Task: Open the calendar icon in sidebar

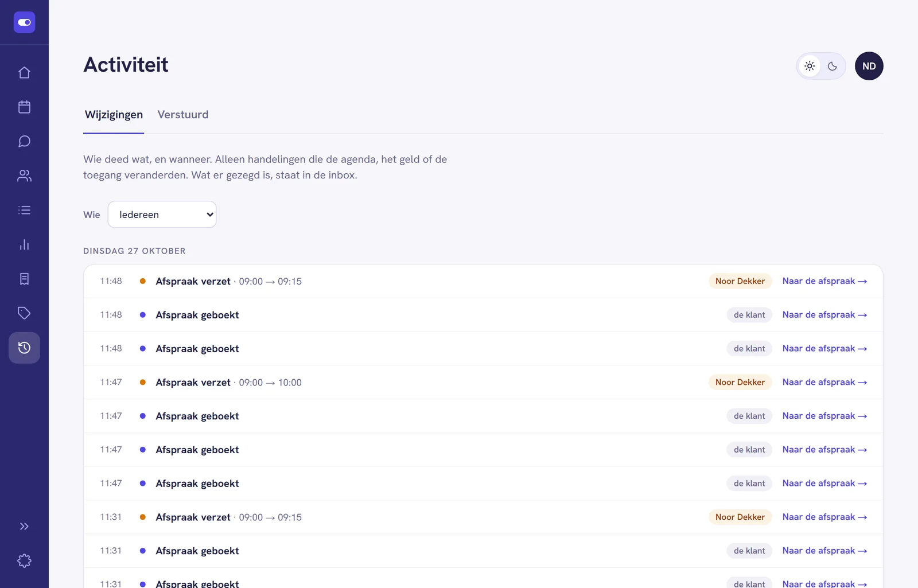Action: coord(24,107)
